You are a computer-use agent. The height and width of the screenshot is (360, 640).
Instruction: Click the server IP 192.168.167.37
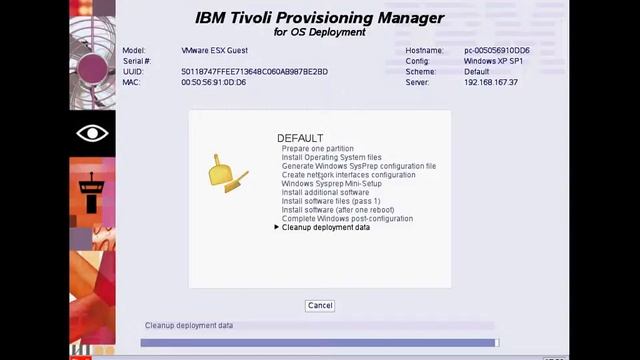coord(491,82)
